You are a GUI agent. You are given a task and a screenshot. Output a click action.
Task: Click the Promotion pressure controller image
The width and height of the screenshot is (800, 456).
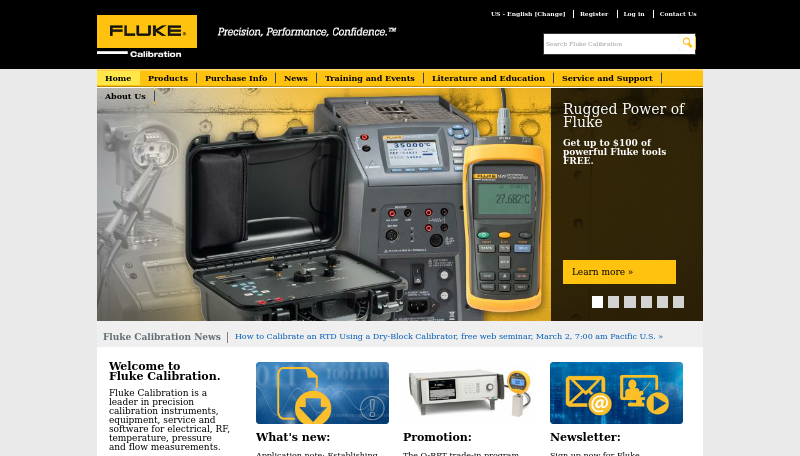click(469, 393)
